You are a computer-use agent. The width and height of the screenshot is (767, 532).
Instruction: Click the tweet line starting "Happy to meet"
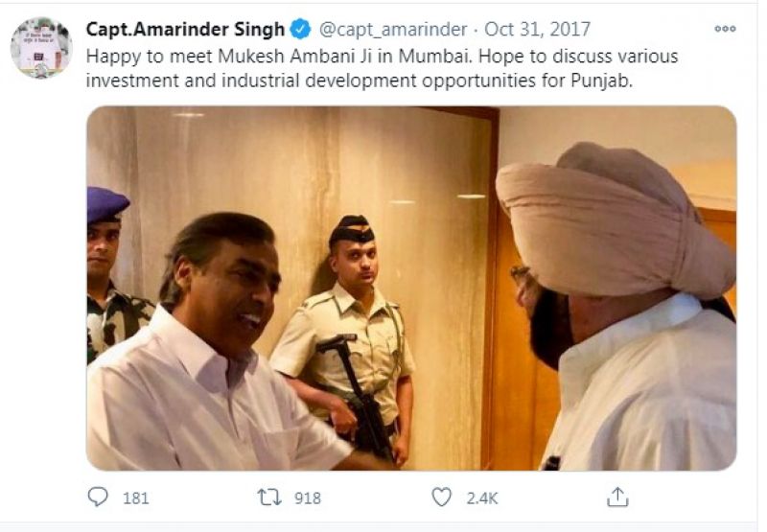(382, 56)
